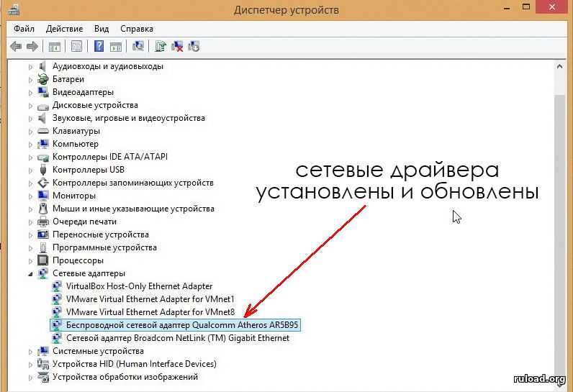Select the Процессоры label
This screenshot has height=392, width=573.
point(78,260)
